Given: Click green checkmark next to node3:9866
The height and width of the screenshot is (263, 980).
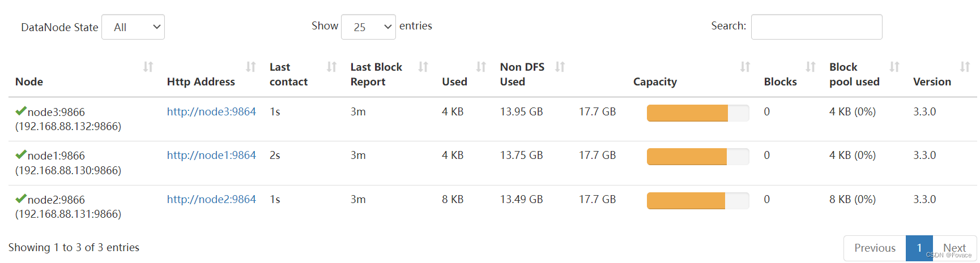Looking at the screenshot, I should click(x=21, y=111).
